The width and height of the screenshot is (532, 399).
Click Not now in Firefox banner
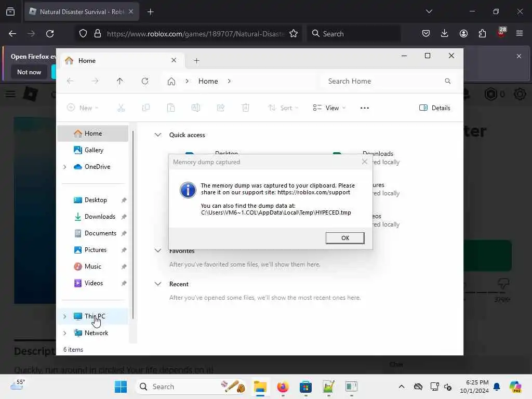click(29, 72)
